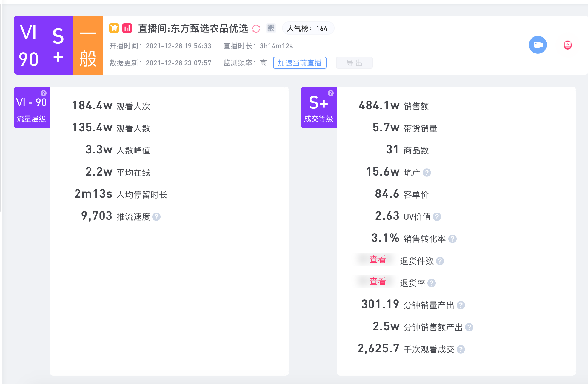The height and width of the screenshot is (384, 588).
Task: Click the orange shopping cart icon
Action: coord(114,28)
